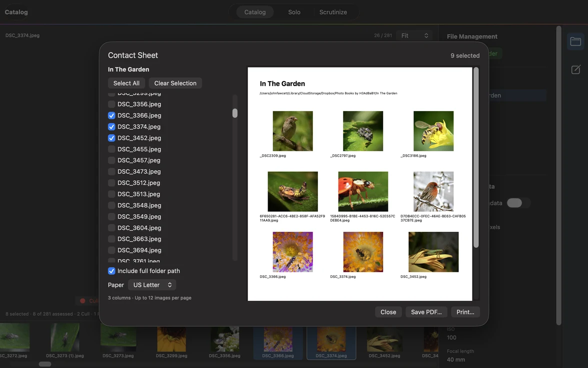The image size is (588, 368).
Task: Select the _DSC2309.jpeg bird preview thumbnail
Action: click(292, 131)
